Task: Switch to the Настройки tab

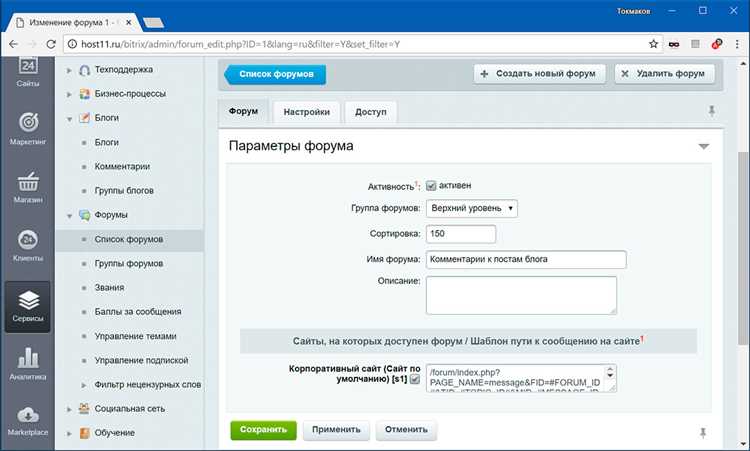Action: 306,112
